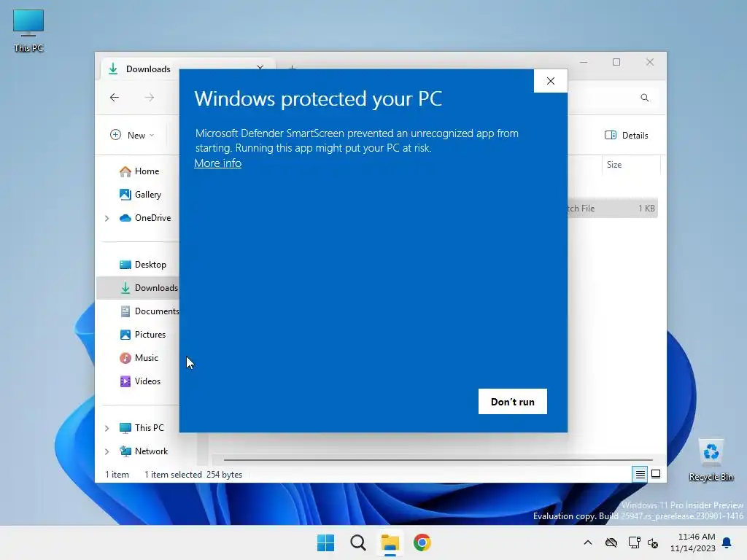The image size is (747, 560).
Task: Open the Documents folder in sidebar
Action: pos(149,311)
